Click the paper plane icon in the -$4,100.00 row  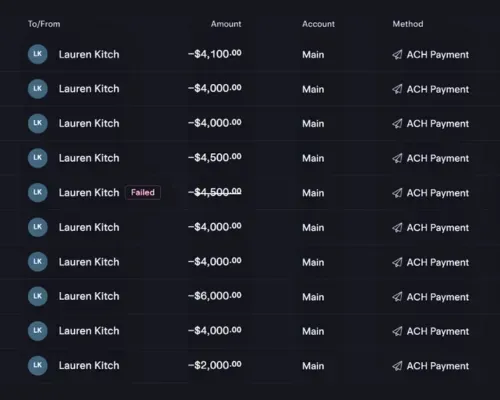pyautogui.click(x=397, y=54)
